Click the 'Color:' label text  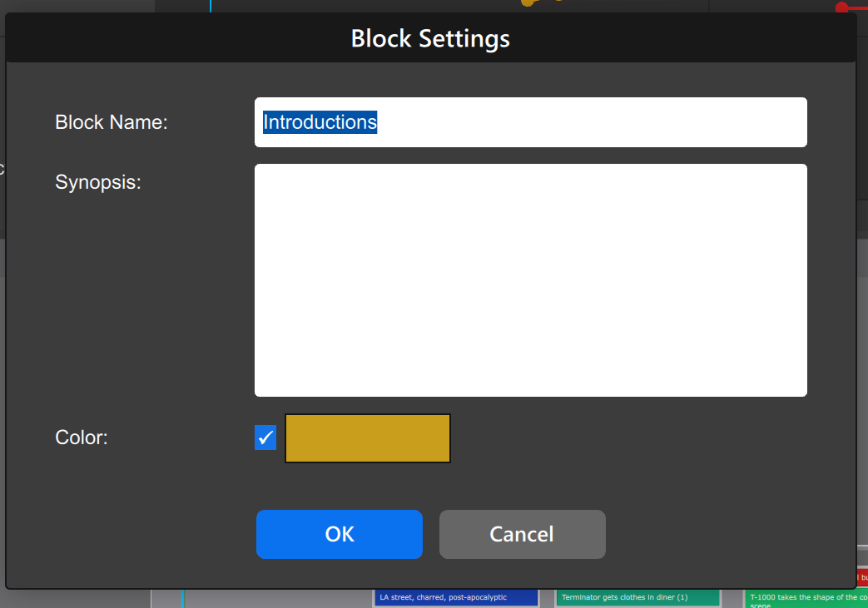tap(82, 437)
